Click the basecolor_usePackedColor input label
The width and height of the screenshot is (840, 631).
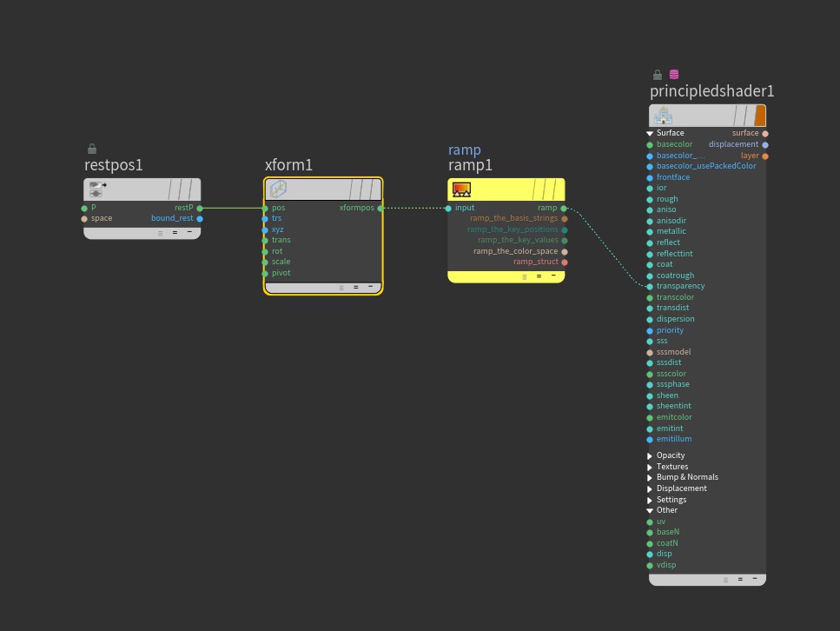(706, 166)
